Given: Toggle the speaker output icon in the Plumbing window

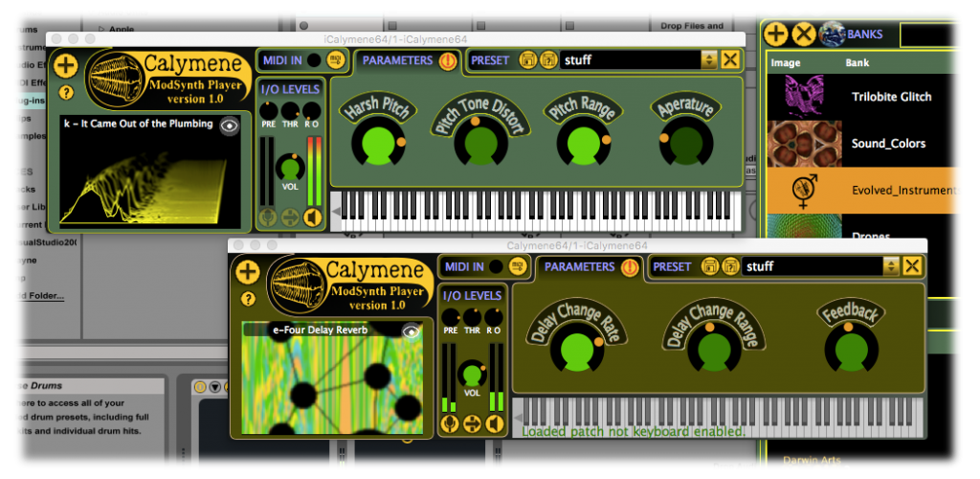Looking at the screenshot, I should coord(311,217).
